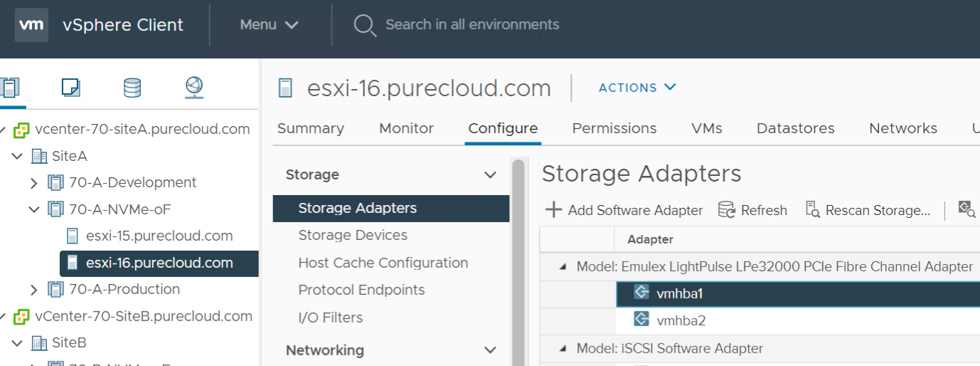980x366 pixels.
Task: Open the ACTIONS dropdown
Action: coord(637,88)
